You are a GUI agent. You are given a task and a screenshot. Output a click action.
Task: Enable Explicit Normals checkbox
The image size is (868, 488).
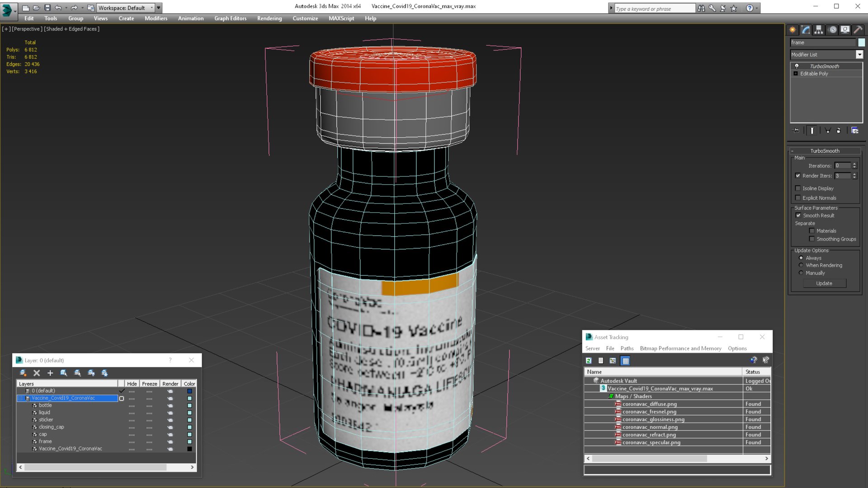click(798, 198)
